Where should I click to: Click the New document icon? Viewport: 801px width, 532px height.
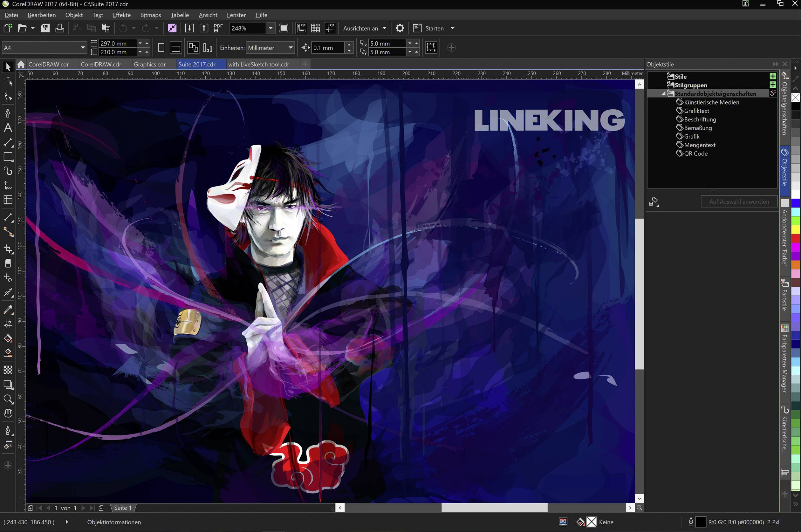coord(8,28)
